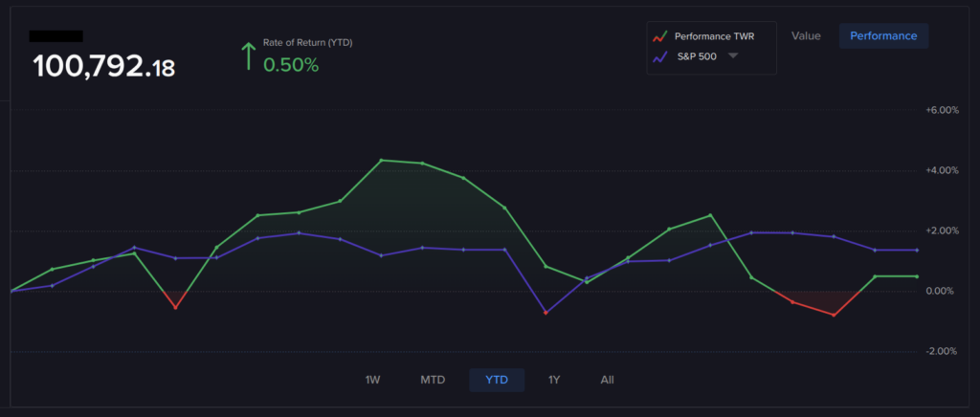Click the 0.50% rate of return figure
This screenshot has width=980, height=417.
point(291,65)
